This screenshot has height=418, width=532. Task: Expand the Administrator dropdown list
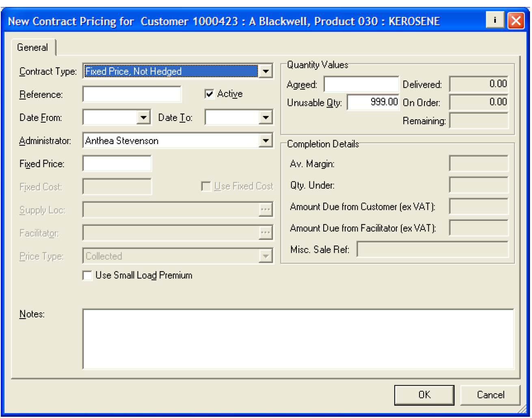(265, 141)
